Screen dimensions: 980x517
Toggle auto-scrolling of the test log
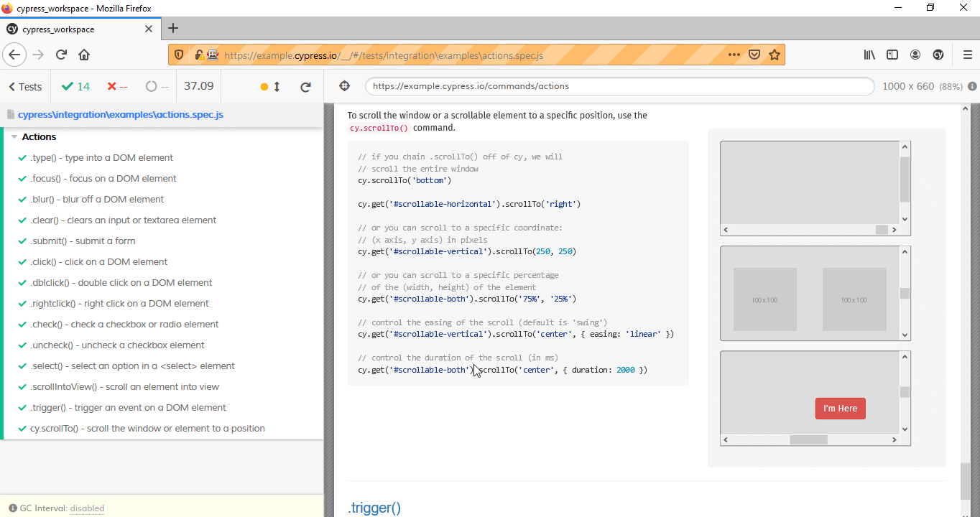(271, 86)
